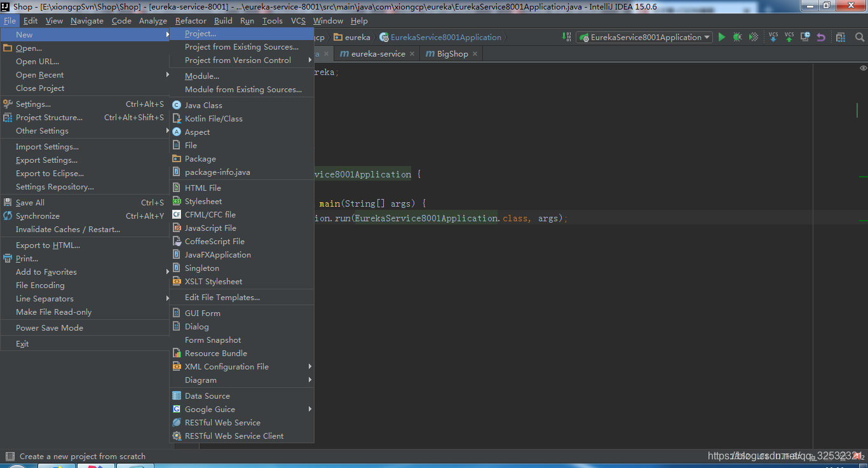868x468 pixels.
Task: Open Project Structure icon in toolbar
Action: tap(841, 38)
